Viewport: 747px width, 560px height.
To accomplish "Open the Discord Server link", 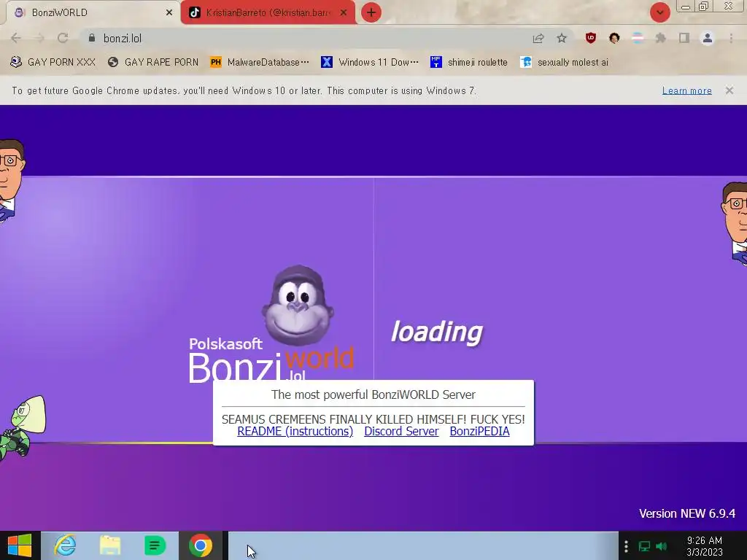I will 401,432.
